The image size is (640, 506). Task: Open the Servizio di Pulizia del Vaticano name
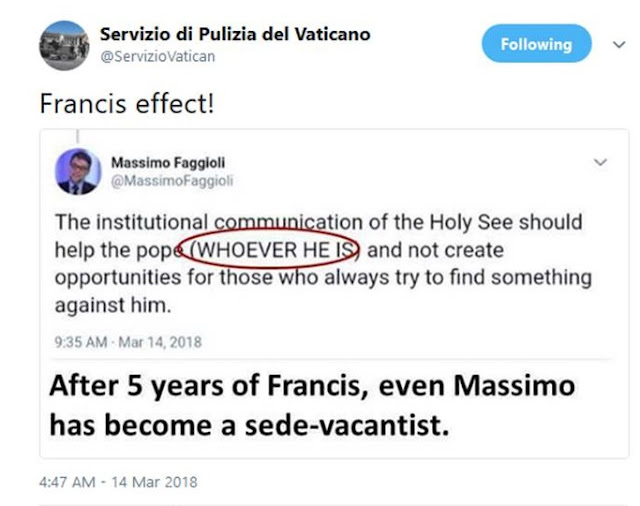(x=234, y=34)
